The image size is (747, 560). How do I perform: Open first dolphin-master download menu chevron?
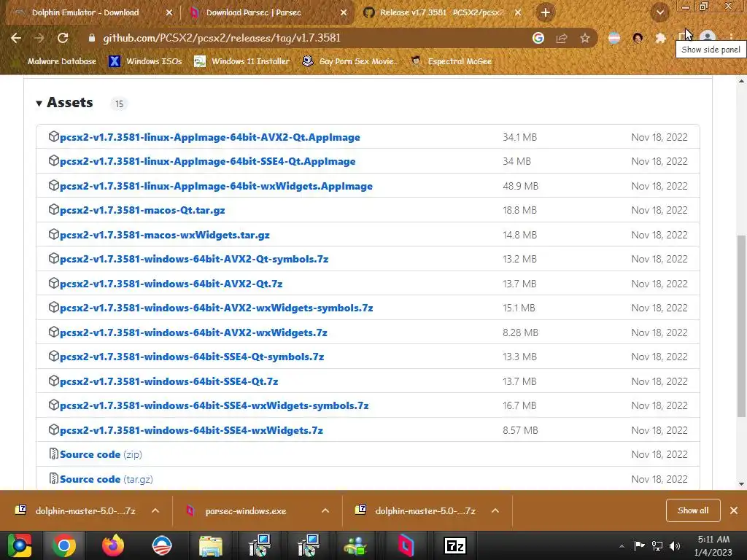[x=155, y=510]
